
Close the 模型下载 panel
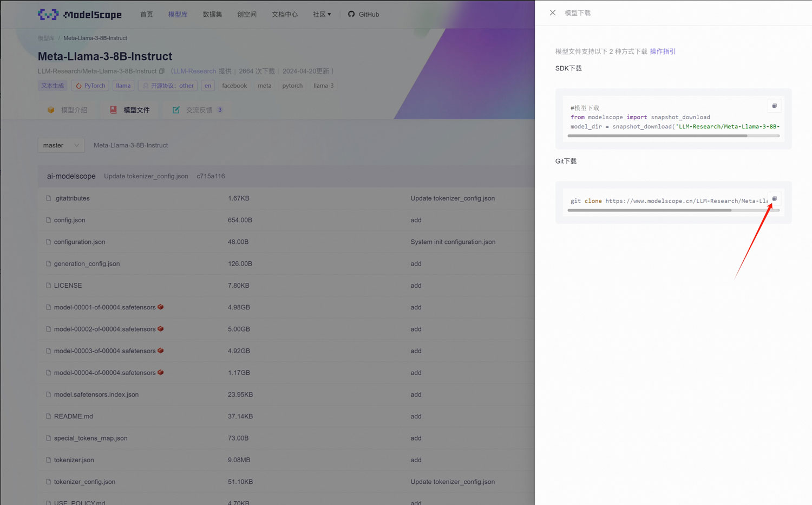(x=553, y=12)
